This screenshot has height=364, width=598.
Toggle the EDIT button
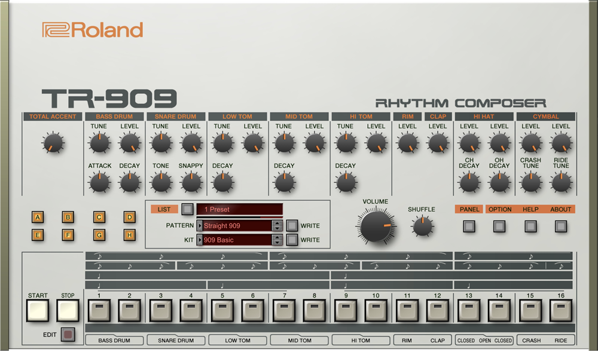(x=68, y=334)
